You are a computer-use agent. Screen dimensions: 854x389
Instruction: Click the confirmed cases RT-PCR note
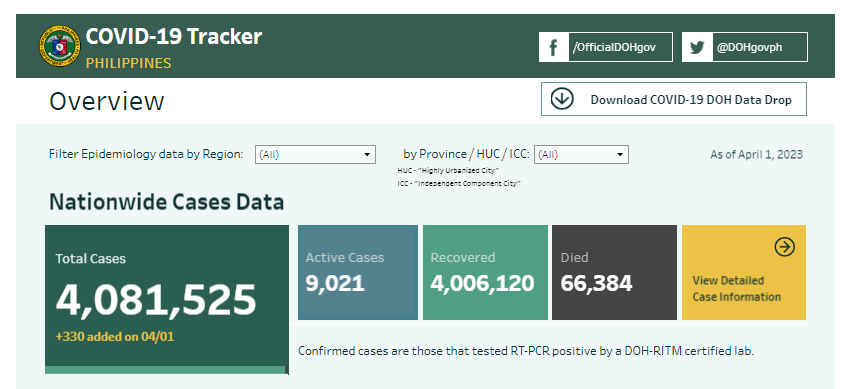click(526, 351)
